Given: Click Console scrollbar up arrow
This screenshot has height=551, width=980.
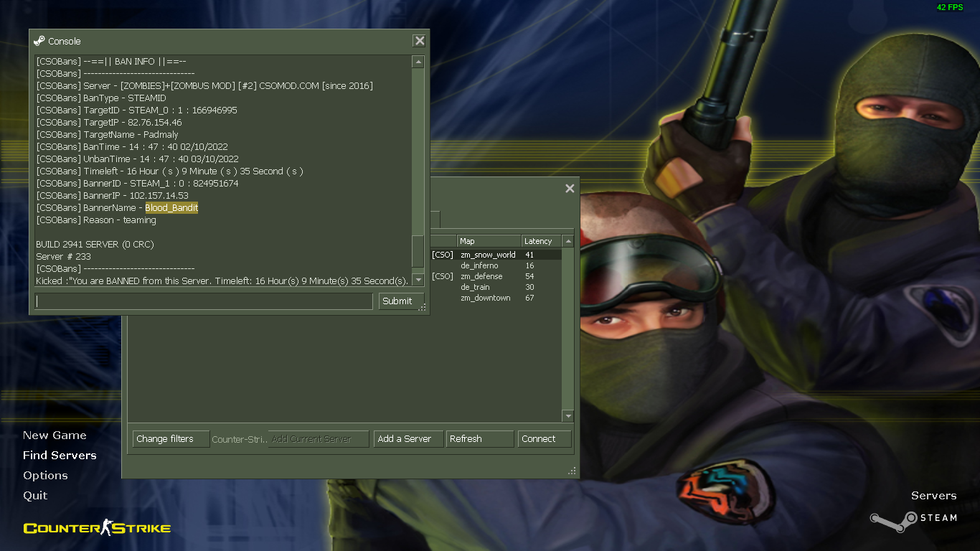Looking at the screenshot, I should [x=418, y=62].
